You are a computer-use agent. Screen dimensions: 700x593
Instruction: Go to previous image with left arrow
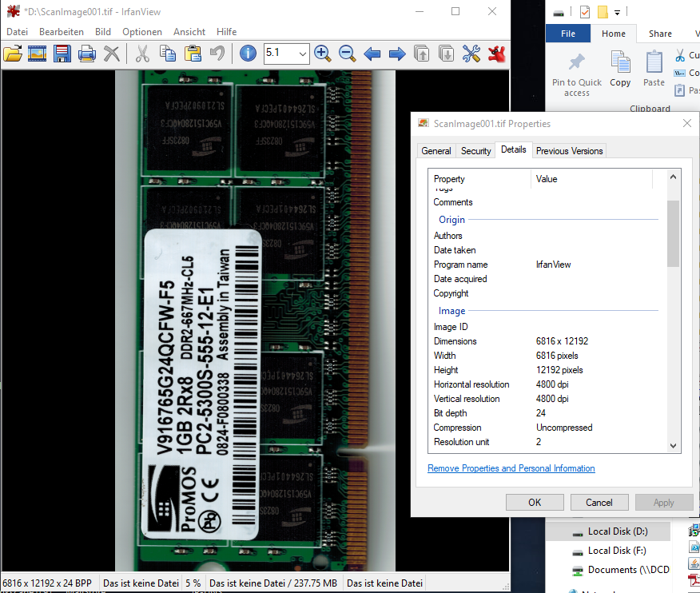pos(372,54)
